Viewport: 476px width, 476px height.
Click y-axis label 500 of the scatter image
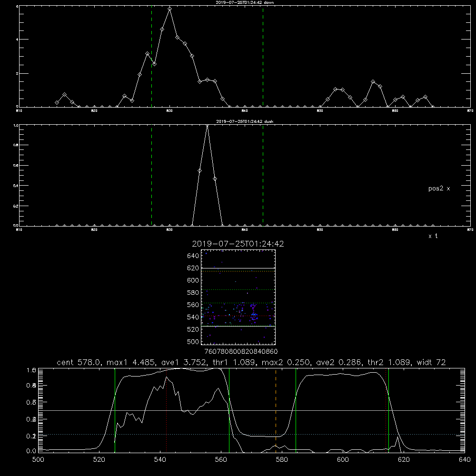(193, 341)
